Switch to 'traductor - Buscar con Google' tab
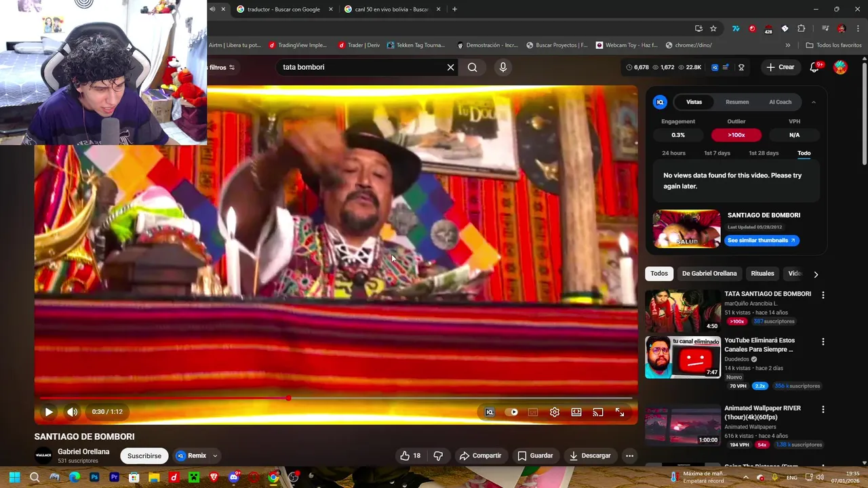The width and height of the screenshot is (868, 488). [x=283, y=9]
